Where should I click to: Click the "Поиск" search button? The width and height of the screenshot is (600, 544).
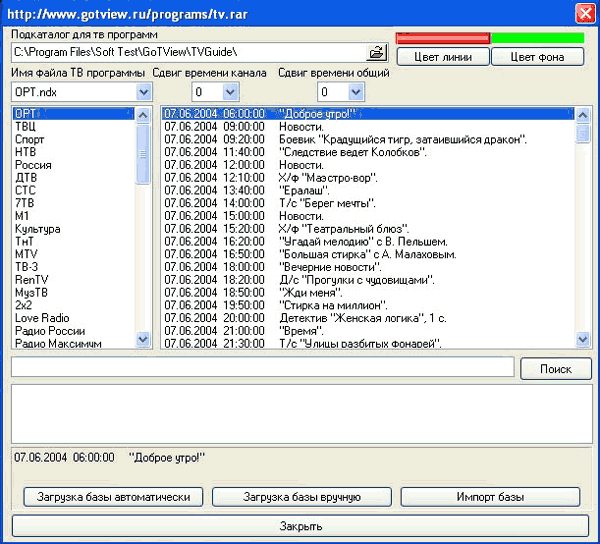tap(556, 369)
